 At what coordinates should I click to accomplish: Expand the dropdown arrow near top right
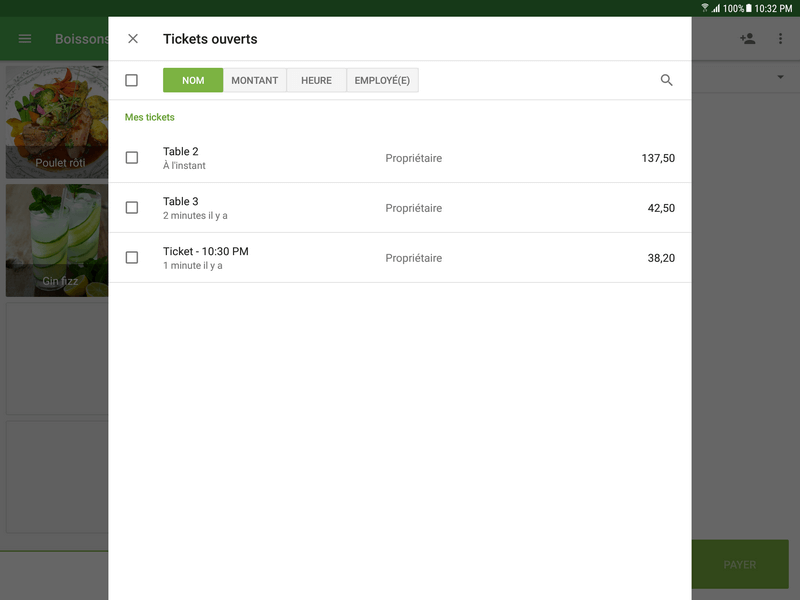tap(779, 75)
